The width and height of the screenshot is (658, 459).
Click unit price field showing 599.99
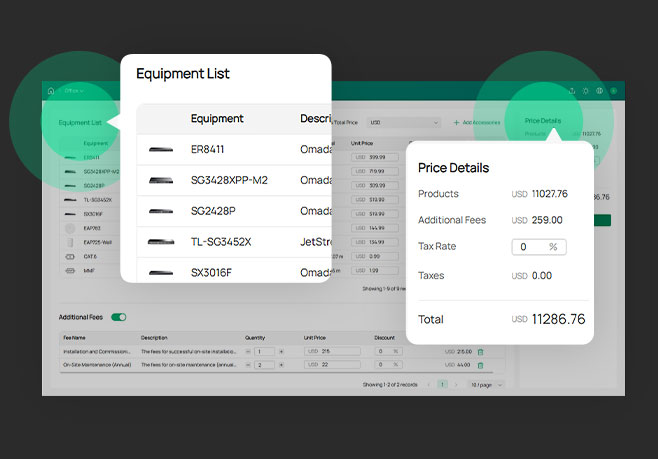tap(375, 157)
